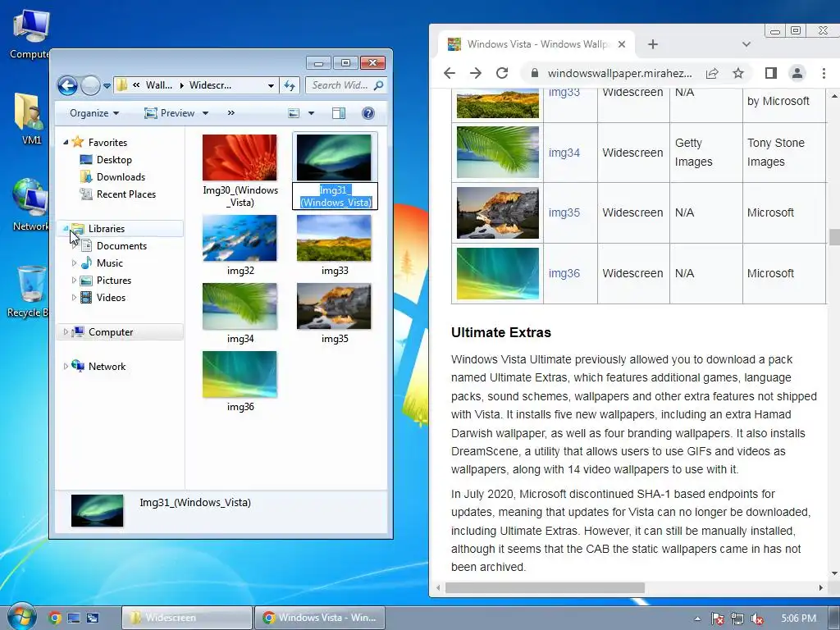This screenshot has width=840, height=630.
Task: Expand the Music library arrow
Action: pos(74,263)
